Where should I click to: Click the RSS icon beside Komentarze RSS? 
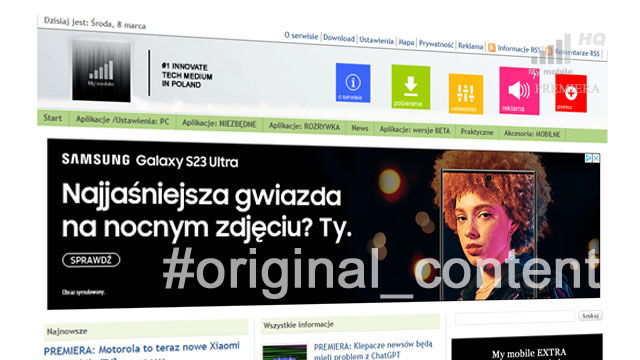click(549, 51)
